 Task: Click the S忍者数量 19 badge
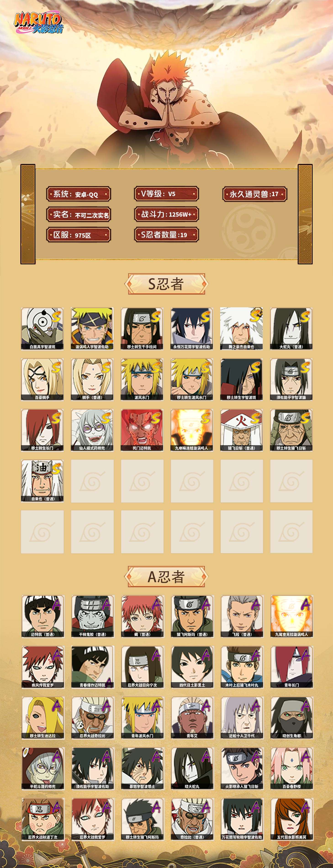(x=166, y=235)
